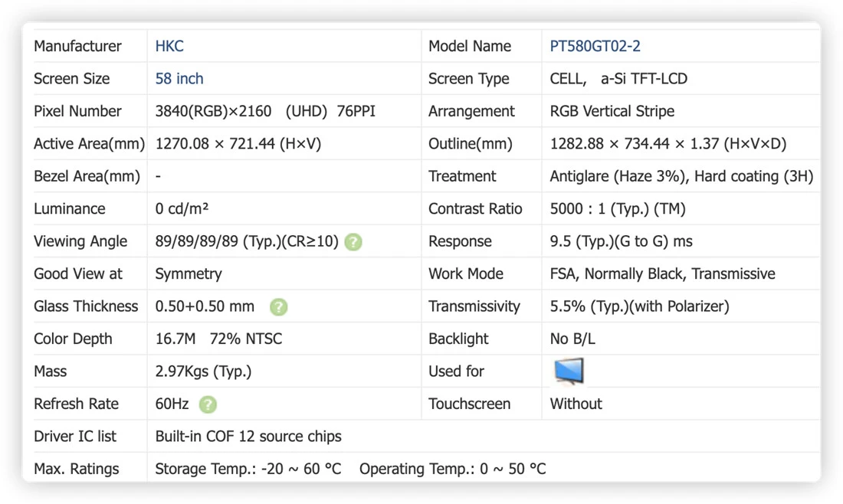Select the Color Depth value 16.7M 72% NTSC
The width and height of the screenshot is (843, 504).
(218, 339)
